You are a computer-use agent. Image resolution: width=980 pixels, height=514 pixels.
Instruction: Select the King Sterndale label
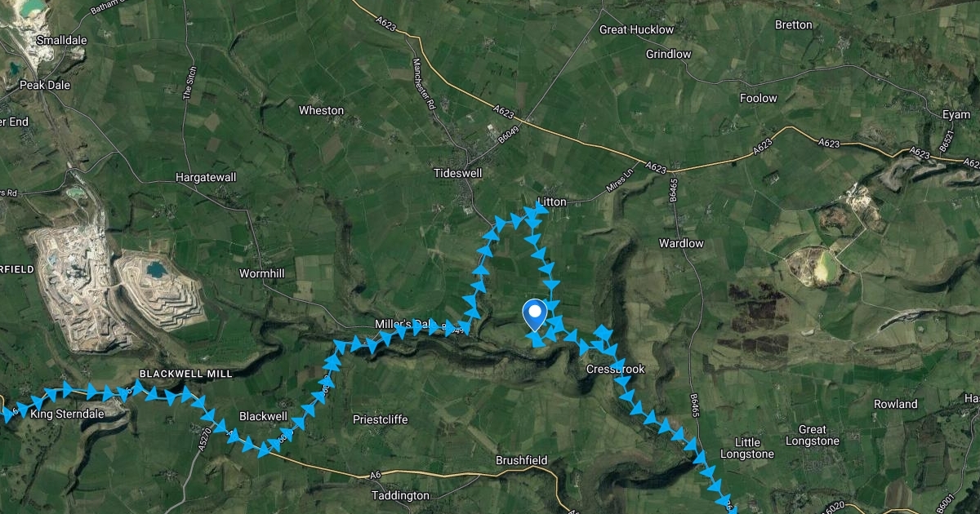point(67,414)
